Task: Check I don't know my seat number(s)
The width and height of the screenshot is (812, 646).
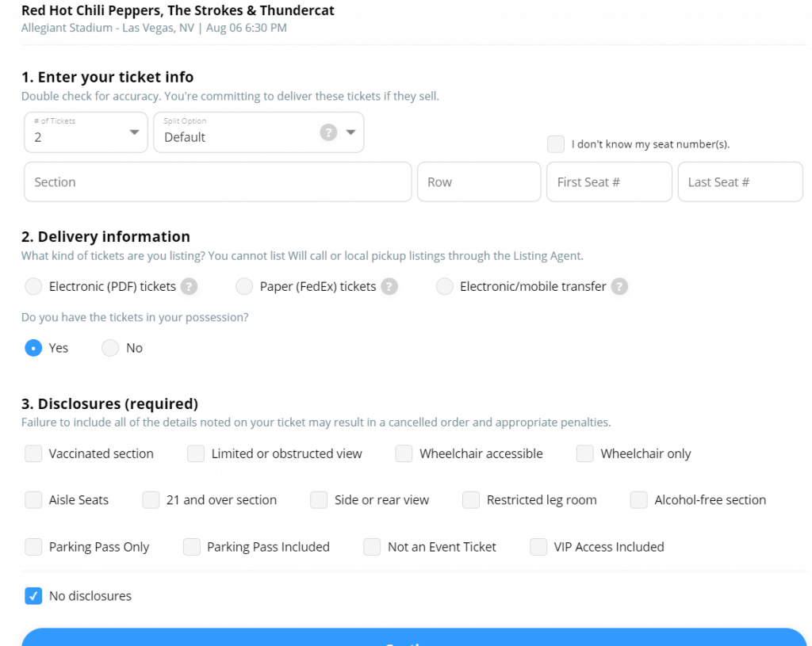Action: pyautogui.click(x=556, y=144)
